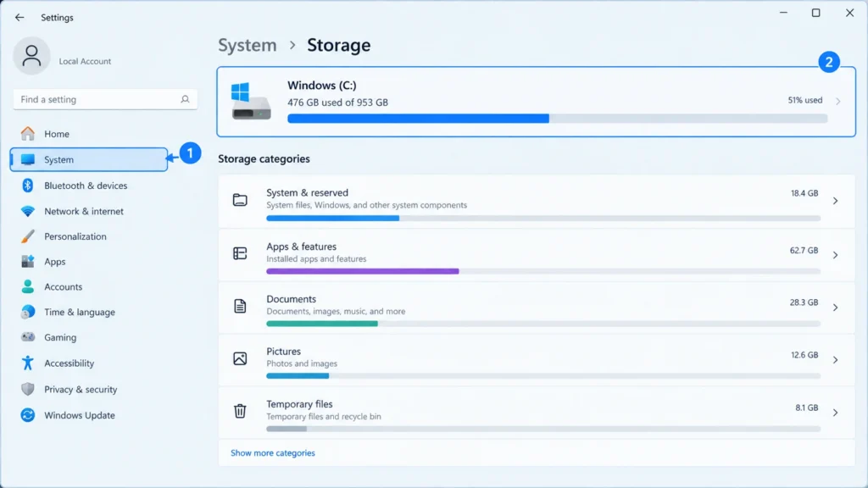This screenshot has width=868, height=488.
Task: Open Privacy & security settings
Action: tap(88, 389)
